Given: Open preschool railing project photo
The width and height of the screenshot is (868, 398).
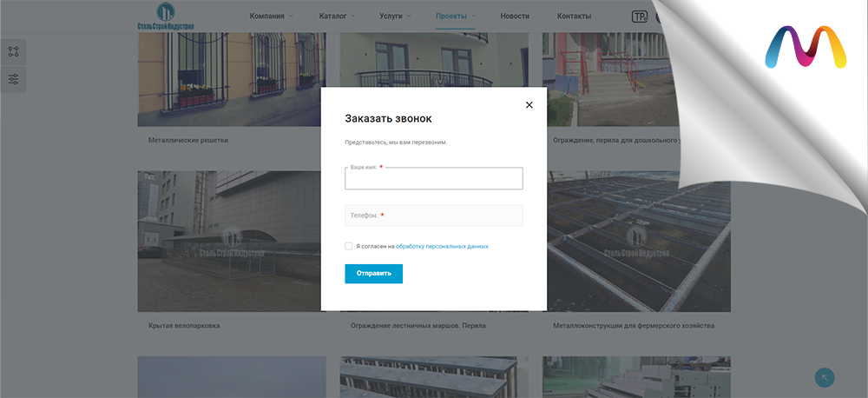Looking at the screenshot, I should [609, 79].
